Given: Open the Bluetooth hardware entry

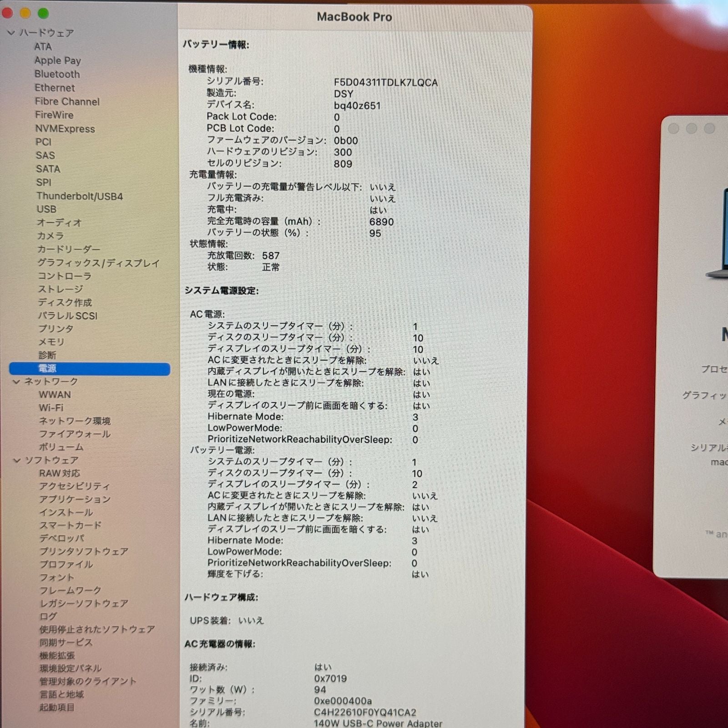Looking at the screenshot, I should coord(57,74).
